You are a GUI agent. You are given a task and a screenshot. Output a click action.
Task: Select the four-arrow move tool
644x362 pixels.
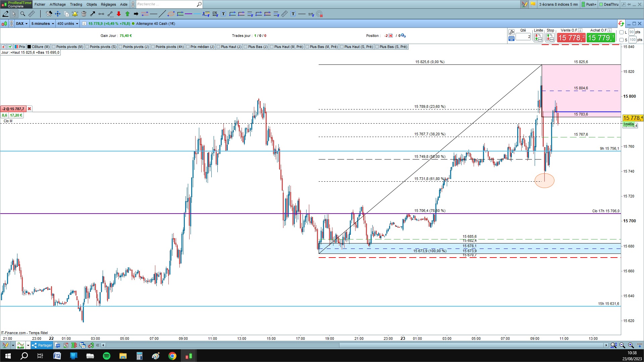[58, 14]
